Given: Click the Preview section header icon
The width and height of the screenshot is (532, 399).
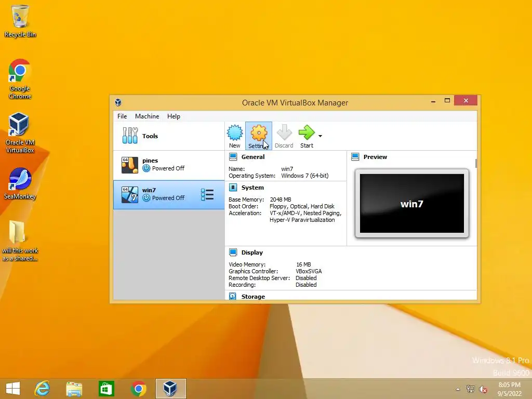Looking at the screenshot, I should click(355, 157).
